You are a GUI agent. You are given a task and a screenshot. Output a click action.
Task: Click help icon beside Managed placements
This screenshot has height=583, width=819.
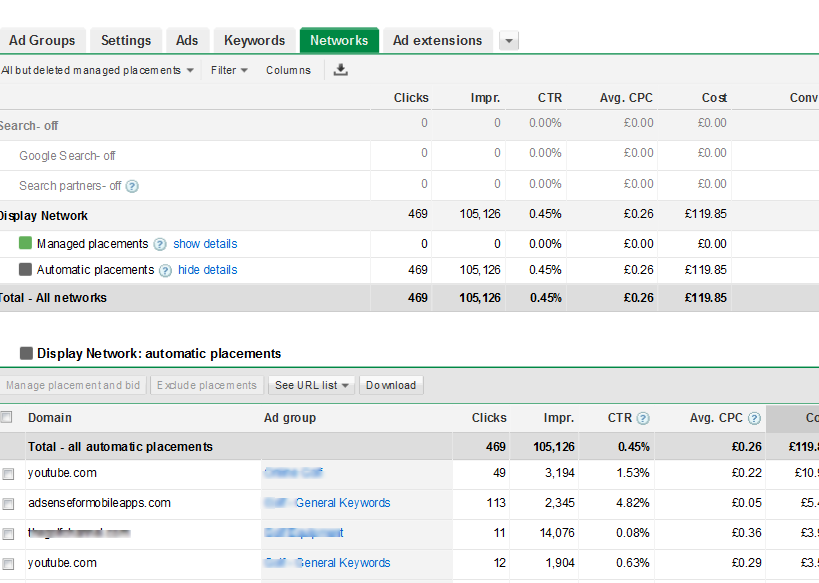click(160, 244)
